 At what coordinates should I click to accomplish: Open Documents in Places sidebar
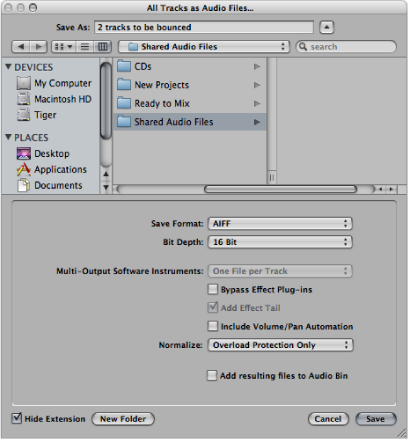(49, 185)
